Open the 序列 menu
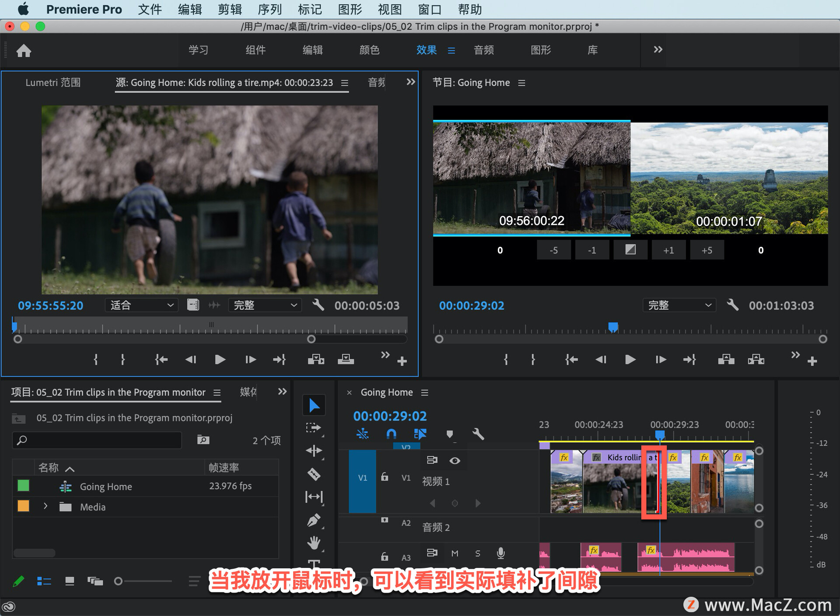Screen dimensions: 840x616 (x=269, y=9)
